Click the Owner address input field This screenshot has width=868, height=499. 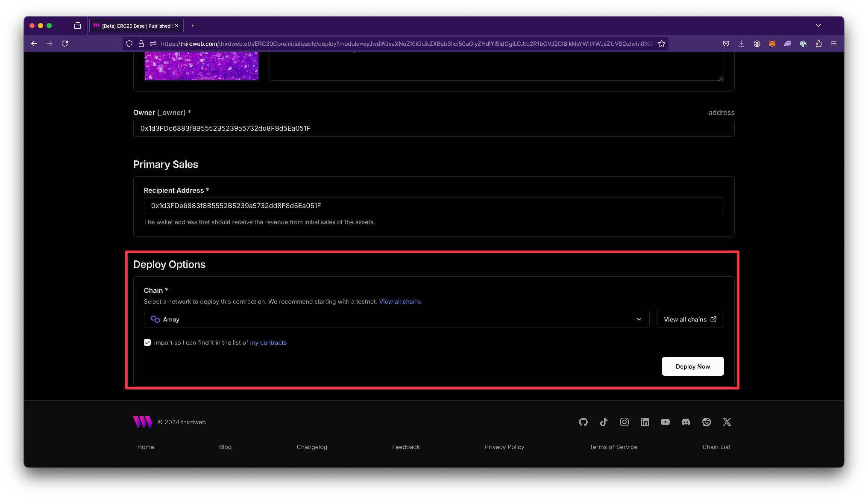point(434,128)
